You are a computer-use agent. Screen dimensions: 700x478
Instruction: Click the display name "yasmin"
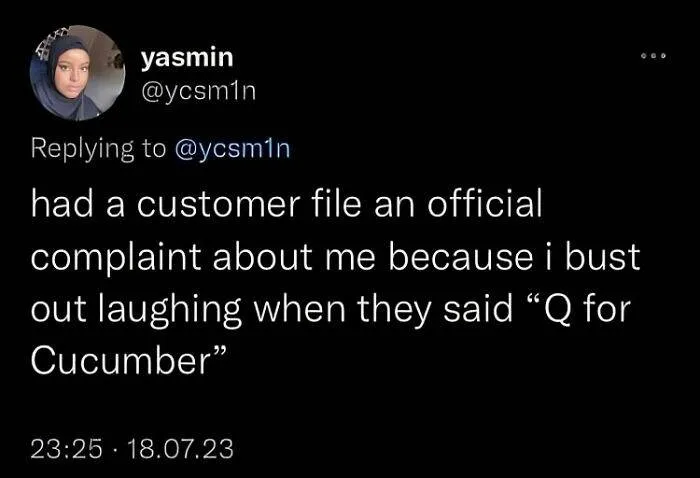pos(187,59)
